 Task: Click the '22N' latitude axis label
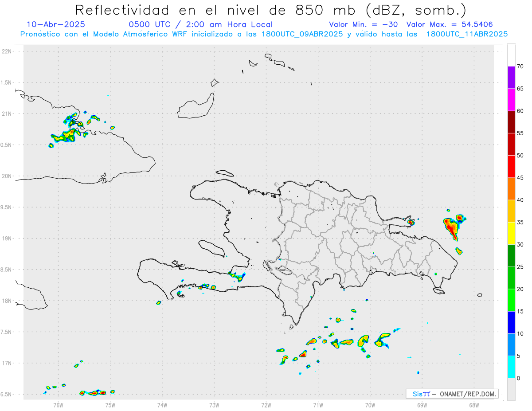tap(7, 51)
